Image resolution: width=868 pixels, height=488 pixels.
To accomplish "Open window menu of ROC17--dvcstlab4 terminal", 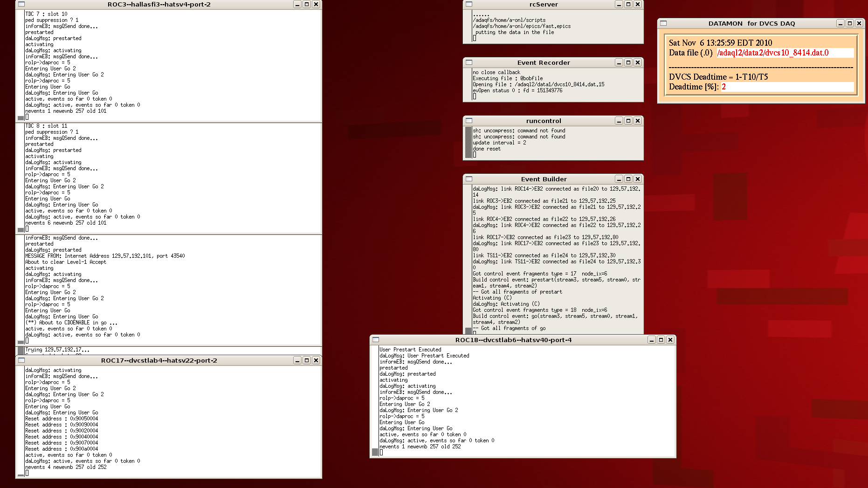I will (21, 360).
